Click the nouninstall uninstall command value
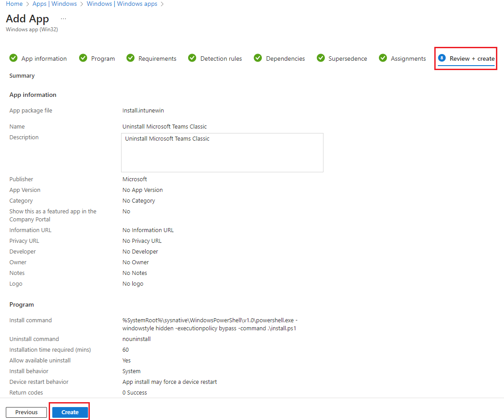Image resolution: width=504 pixels, height=420 pixels. coord(136,339)
